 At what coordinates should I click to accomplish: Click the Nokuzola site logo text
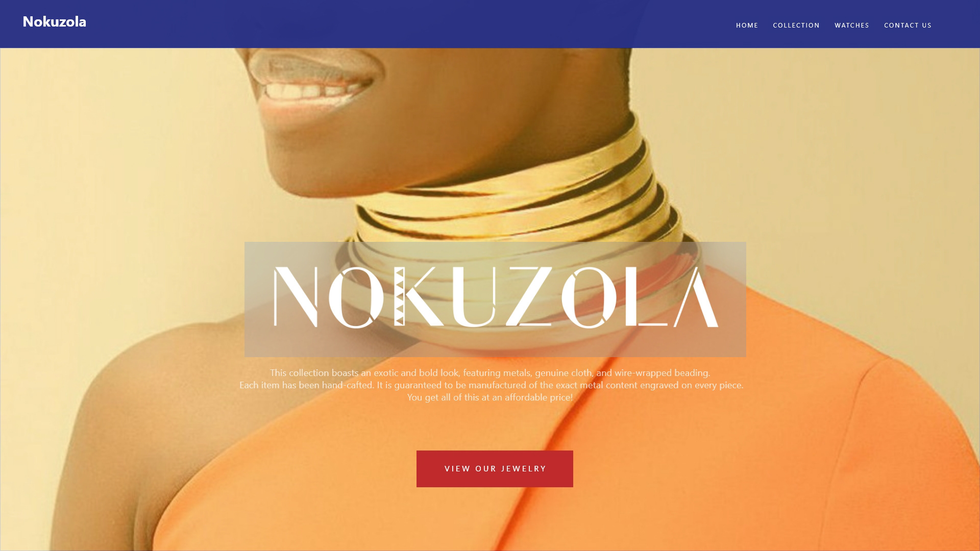tap(54, 21)
